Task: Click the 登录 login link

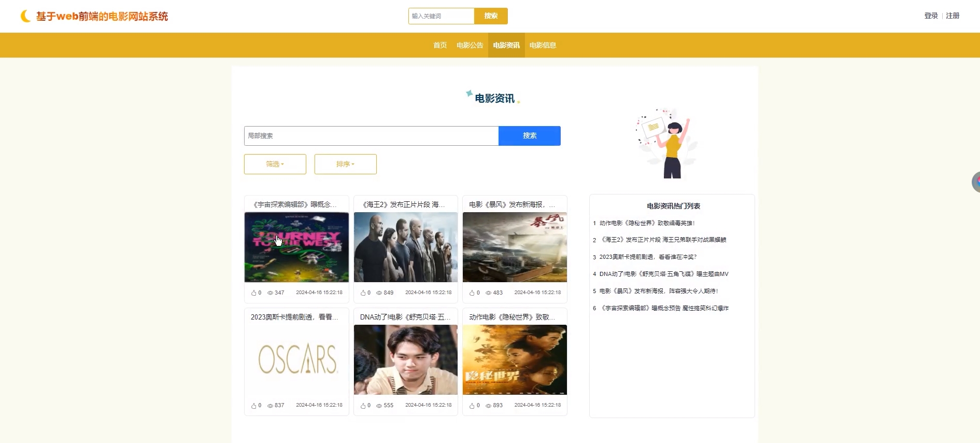Action: pyautogui.click(x=931, y=16)
